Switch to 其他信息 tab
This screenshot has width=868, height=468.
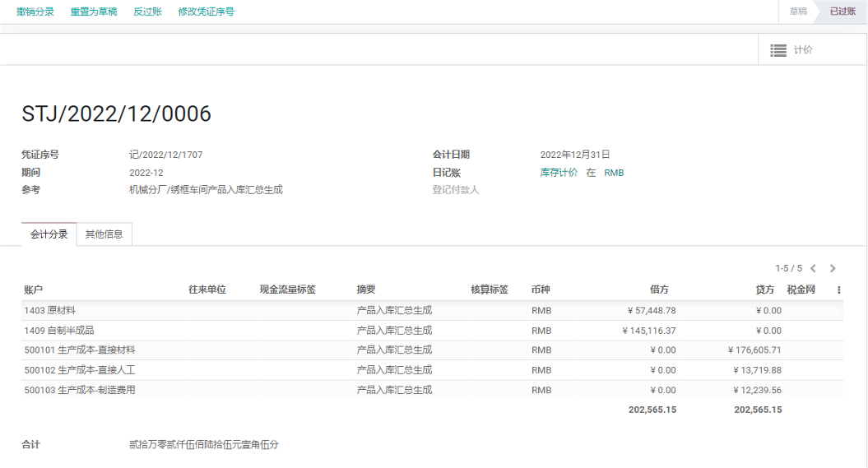click(104, 234)
